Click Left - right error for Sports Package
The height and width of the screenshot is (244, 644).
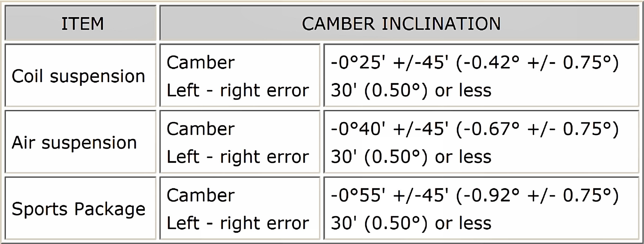click(238, 223)
